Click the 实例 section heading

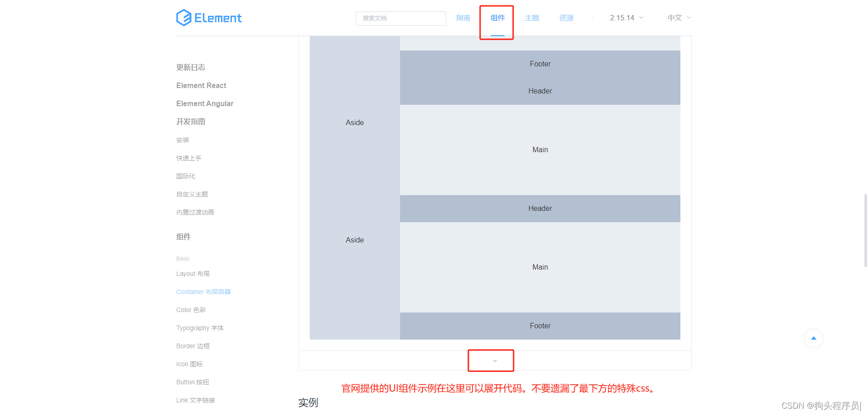point(308,402)
